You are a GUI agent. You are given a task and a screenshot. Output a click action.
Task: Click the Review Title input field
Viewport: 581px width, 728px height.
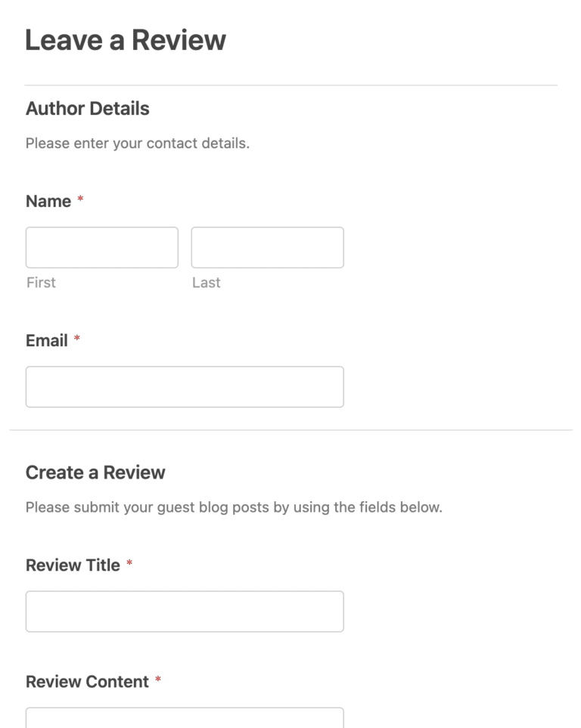click(x=184, y=611)
